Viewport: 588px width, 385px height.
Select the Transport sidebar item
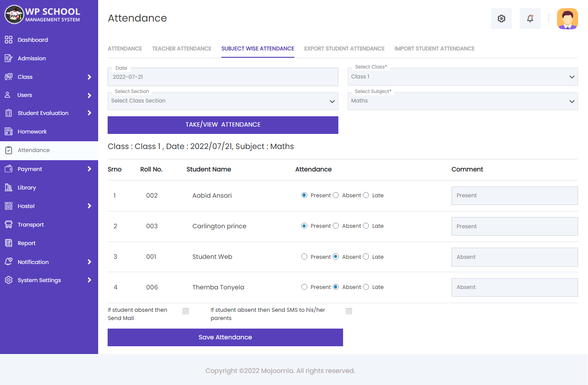pos(31,224)
